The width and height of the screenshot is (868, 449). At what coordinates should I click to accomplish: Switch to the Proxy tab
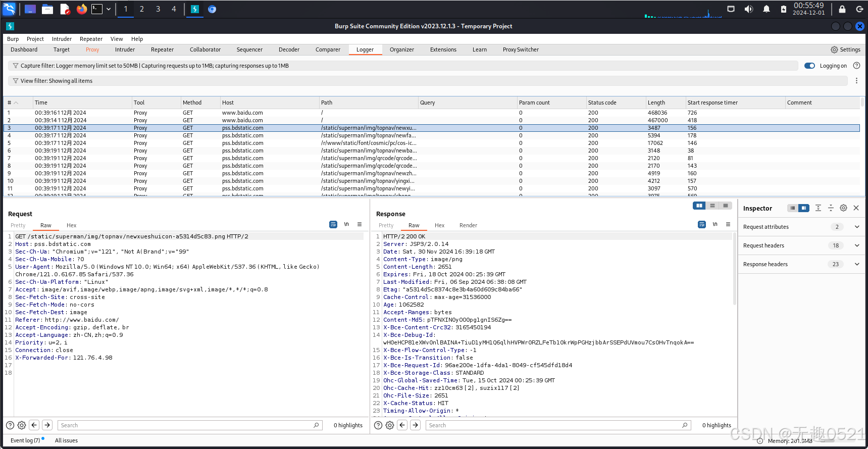point(92,49)
